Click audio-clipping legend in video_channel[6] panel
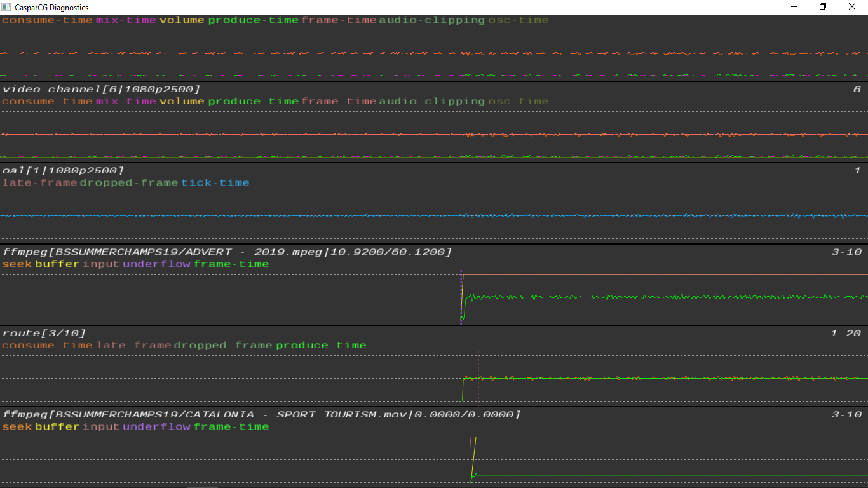 pyautogui.click(x=432, y=102)
